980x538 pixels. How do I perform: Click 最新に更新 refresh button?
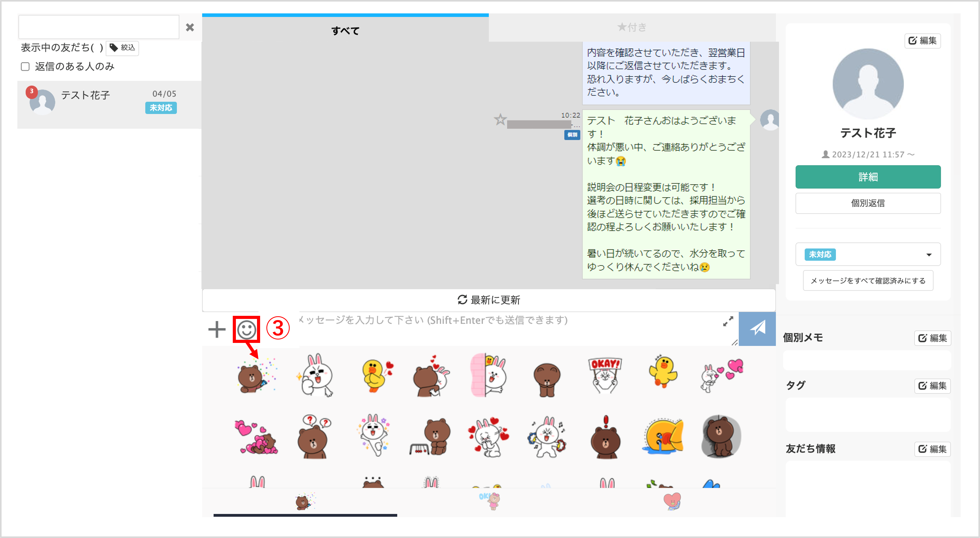click(488, 300)
